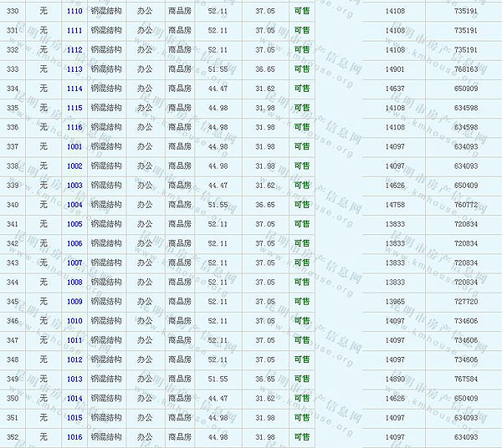This screenshot has height=448, width=502.
Task: Open room 1004 listing link
Action: point(74,205)
